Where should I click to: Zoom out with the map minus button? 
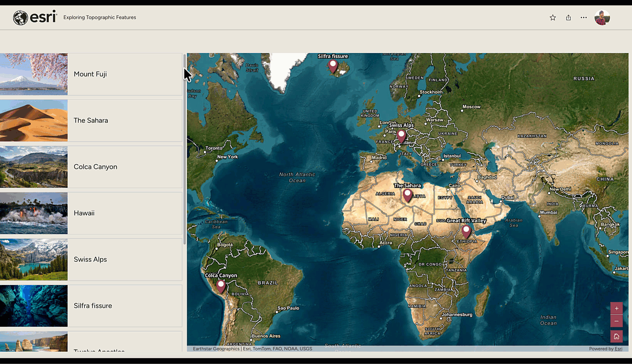point(616,321)
